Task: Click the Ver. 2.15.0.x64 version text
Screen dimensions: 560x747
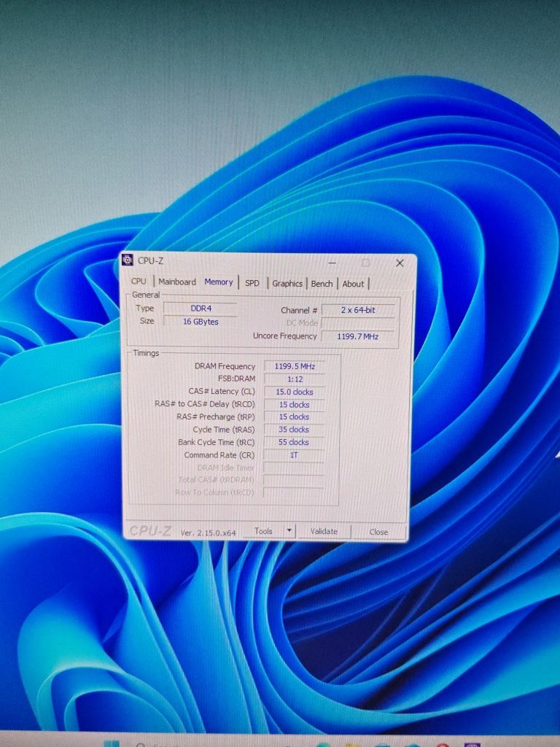Action: (208, 533)
